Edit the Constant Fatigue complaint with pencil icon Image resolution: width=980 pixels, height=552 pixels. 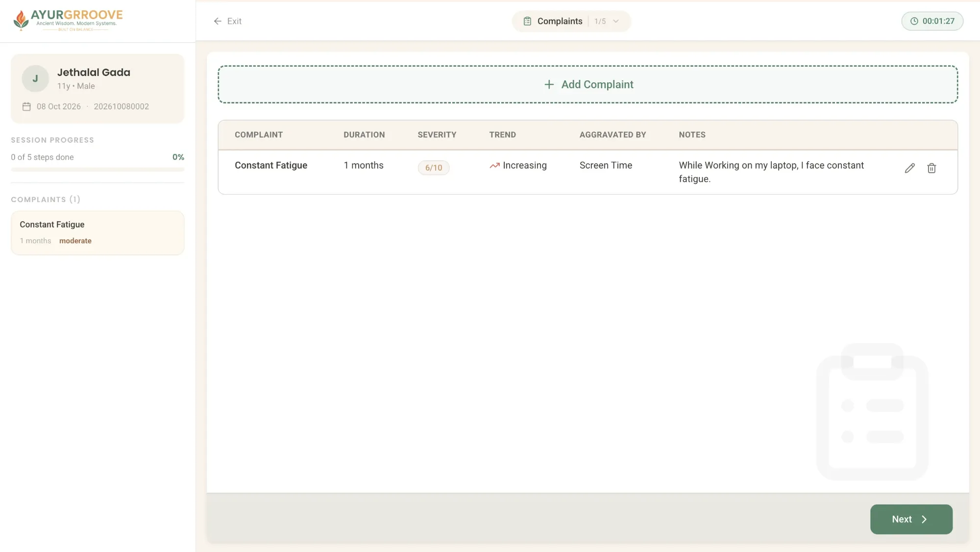[x=909, y=168]
